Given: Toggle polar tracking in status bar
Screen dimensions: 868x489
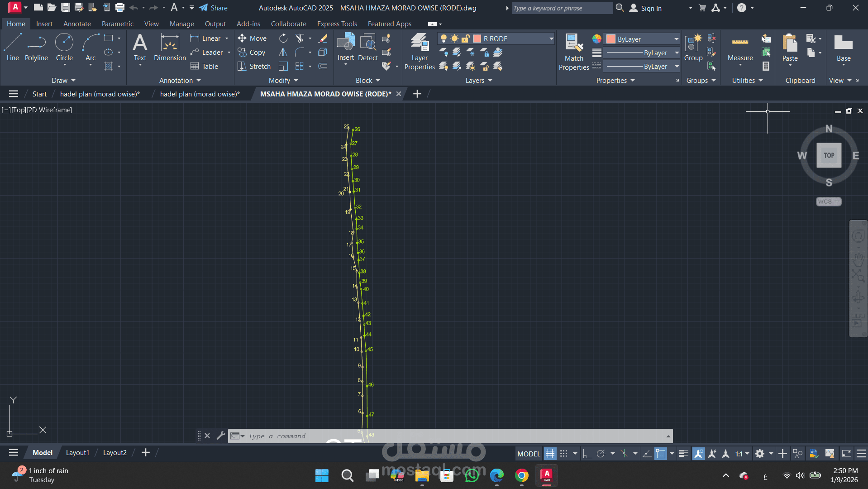Looking at the screenshot, I should tap(601, 453).
